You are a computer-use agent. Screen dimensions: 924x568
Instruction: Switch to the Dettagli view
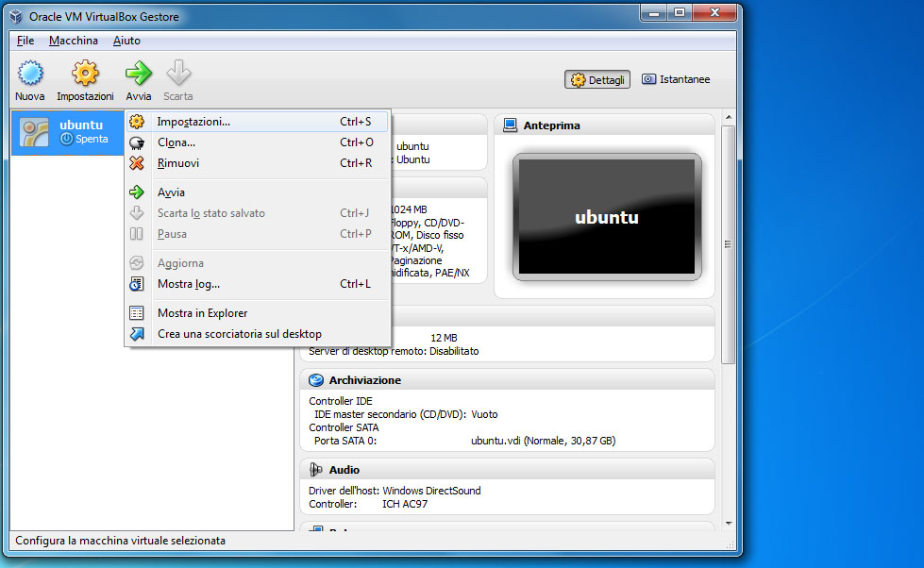(597, 79)
